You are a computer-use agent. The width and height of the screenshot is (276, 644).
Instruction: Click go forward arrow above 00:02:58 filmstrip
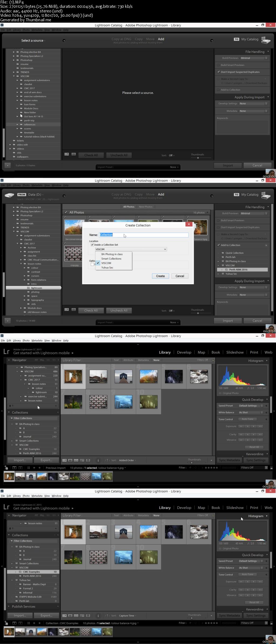pyautogui.click(x=39, y=468)
